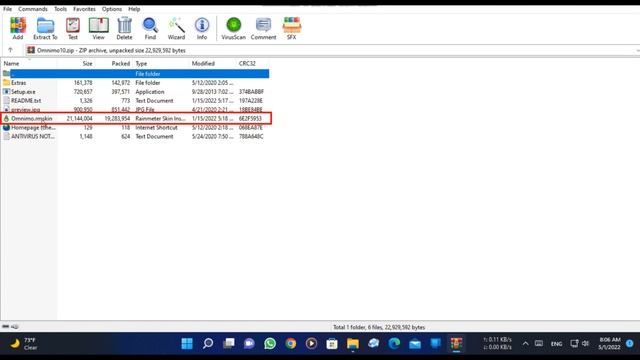Click the Setup.exe Application type cell
The height and width of the screenshot is (360, 640).
click(x=150, y=91)
